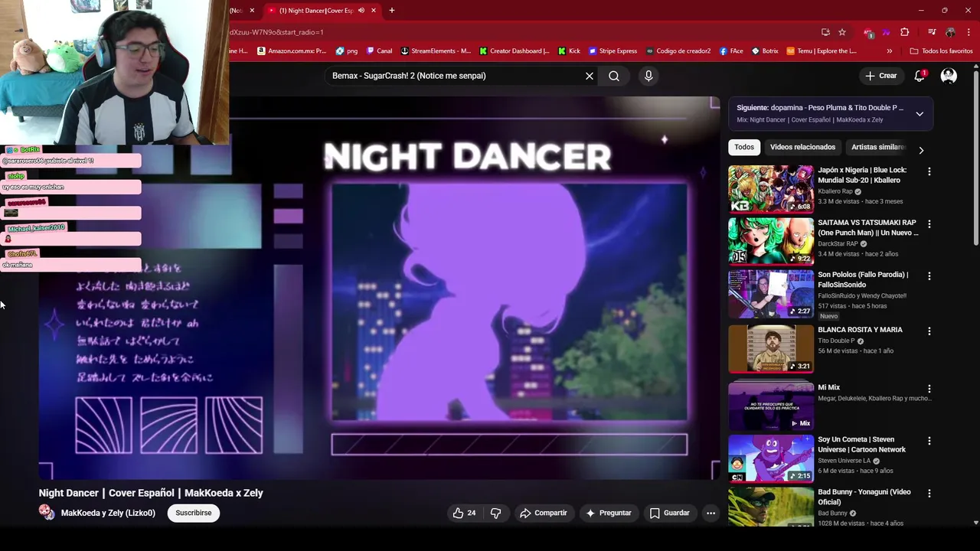Show hidden bookmarks with double chevron

(889, 51)
